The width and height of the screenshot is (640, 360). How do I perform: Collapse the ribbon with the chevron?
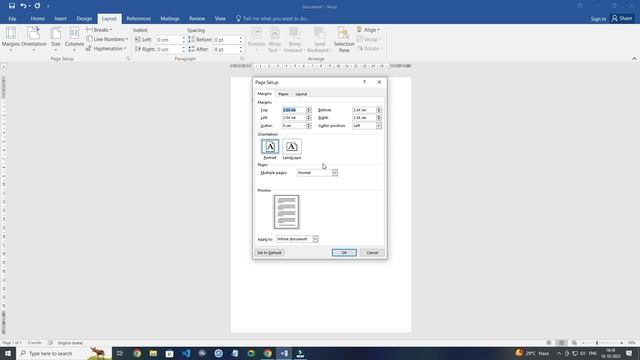634,59
